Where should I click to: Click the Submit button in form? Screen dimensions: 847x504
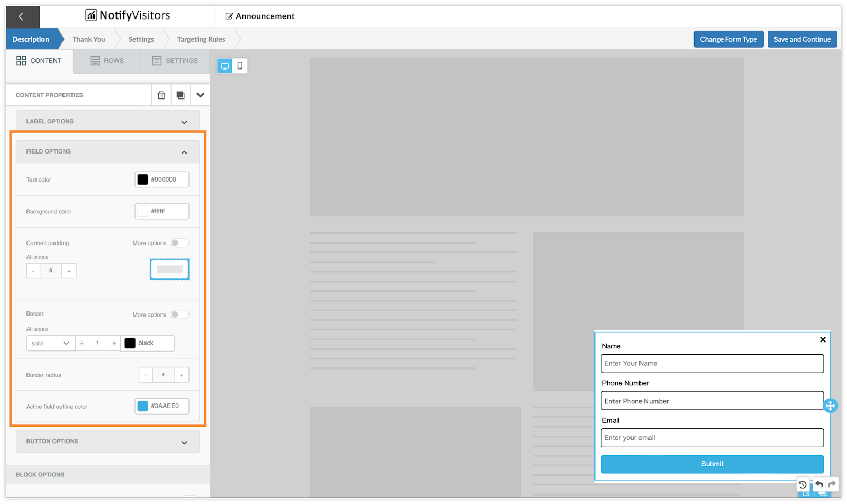(712, 464)
